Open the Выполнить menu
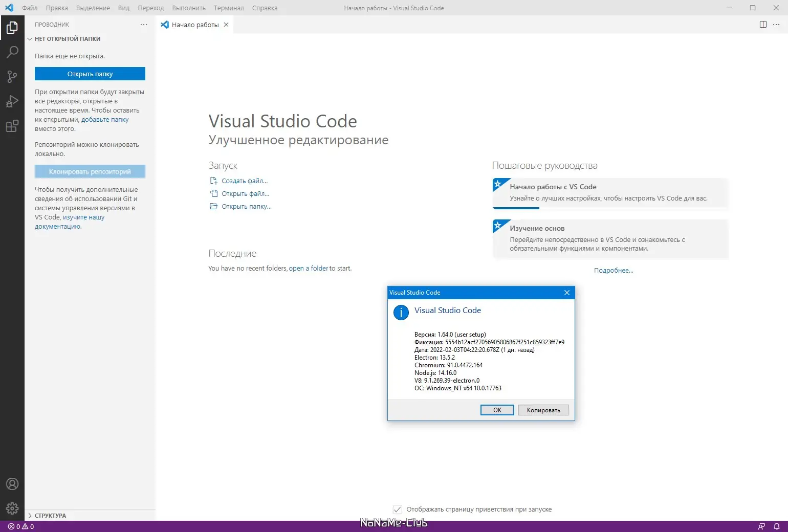 (x=189, y=8)
